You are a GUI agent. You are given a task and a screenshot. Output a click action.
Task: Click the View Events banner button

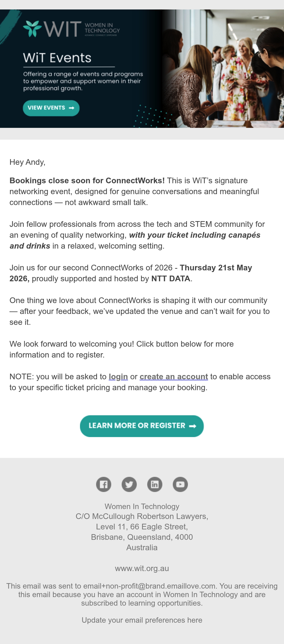[x=51, y=108]
